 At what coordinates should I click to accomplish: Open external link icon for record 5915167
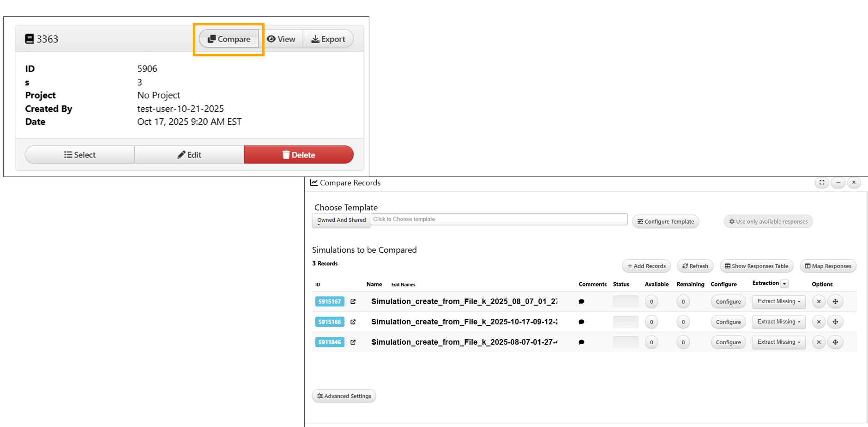click(353, 302)
